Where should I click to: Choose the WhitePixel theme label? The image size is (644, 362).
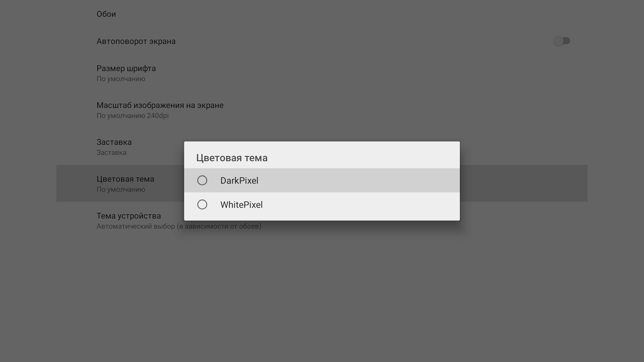[x=241, y=205]
